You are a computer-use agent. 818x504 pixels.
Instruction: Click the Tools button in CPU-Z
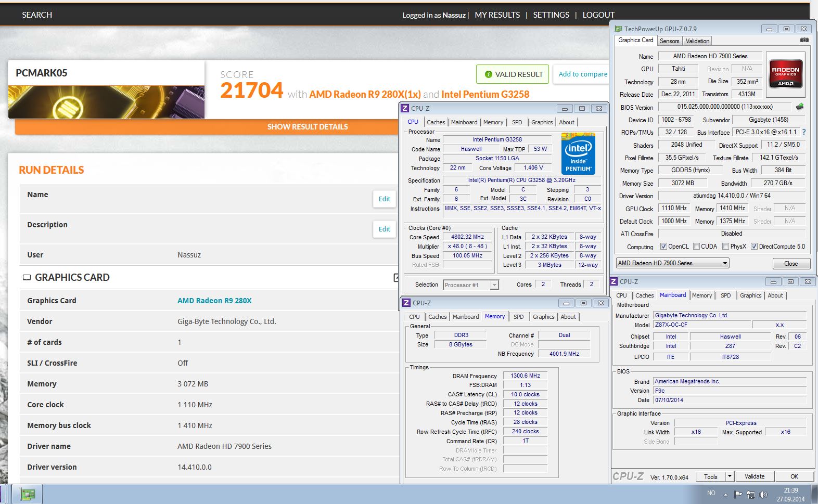coord(710,476)
